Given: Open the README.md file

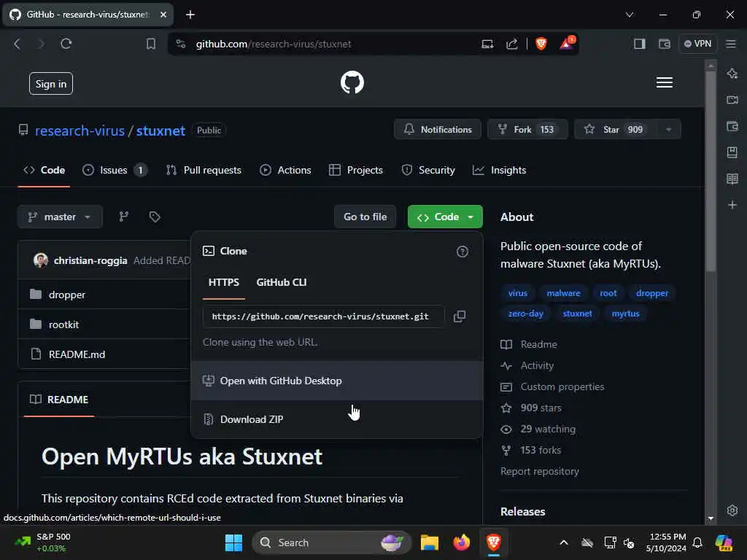Looking at the screenshot, I should pyautogui.click(x=77, y=354).
